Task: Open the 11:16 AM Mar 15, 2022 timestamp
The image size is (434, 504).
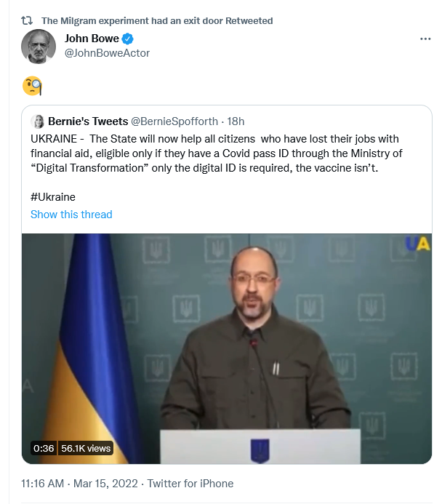Action: (x=79, y=484)
